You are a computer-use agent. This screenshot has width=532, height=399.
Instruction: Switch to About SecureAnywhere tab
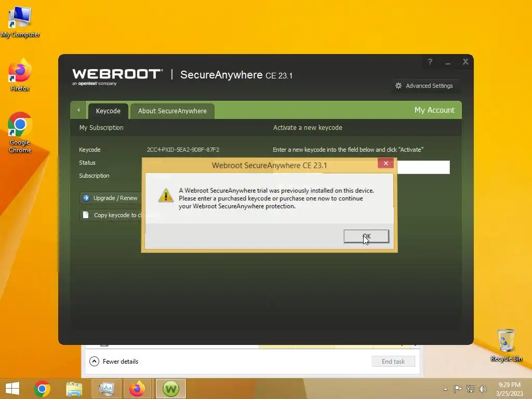point(172,111)
